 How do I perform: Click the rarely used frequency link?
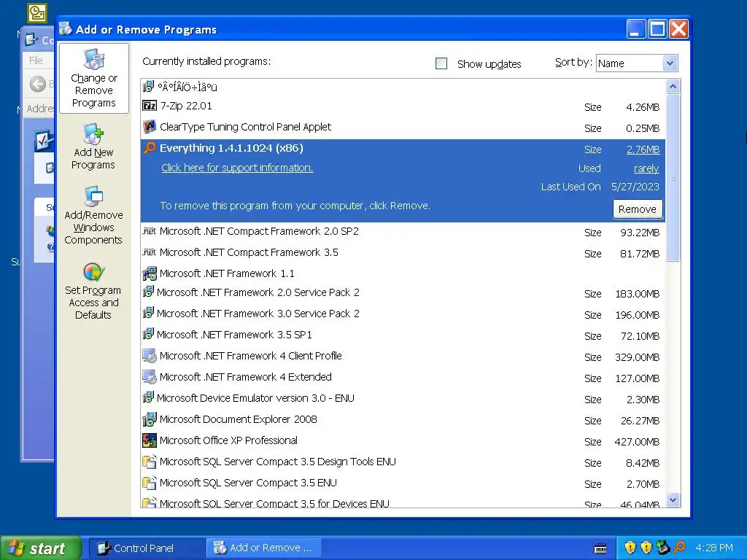click(x=646, y=168)
